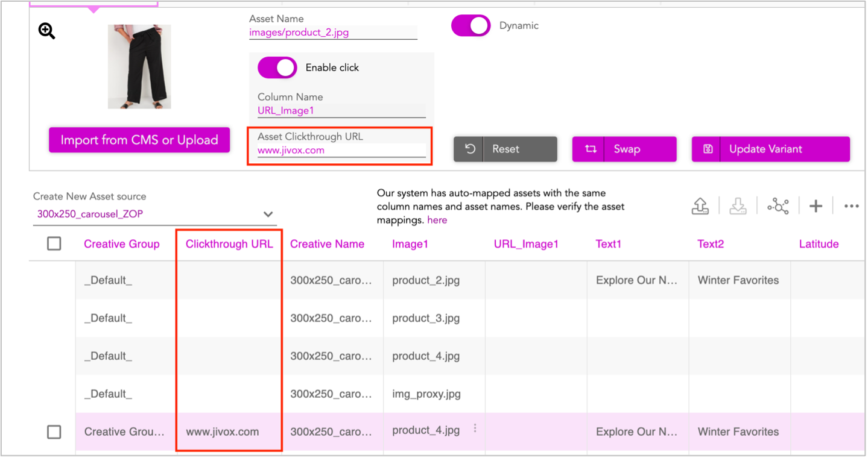
Task: Sort by Clickthrough URL column header
Action: (x=229, y=244)
